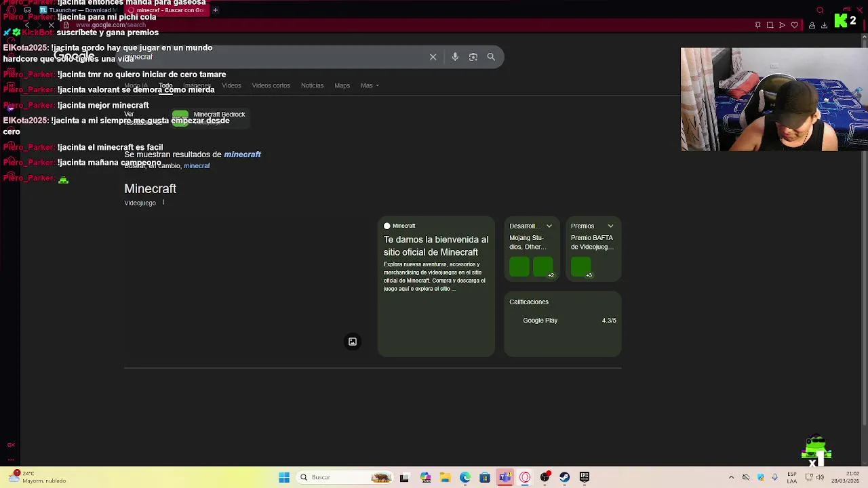The image size is (868, 488).
Task: Open Google Play rating 4.3/5 row
Action: (x=563, y=321)
